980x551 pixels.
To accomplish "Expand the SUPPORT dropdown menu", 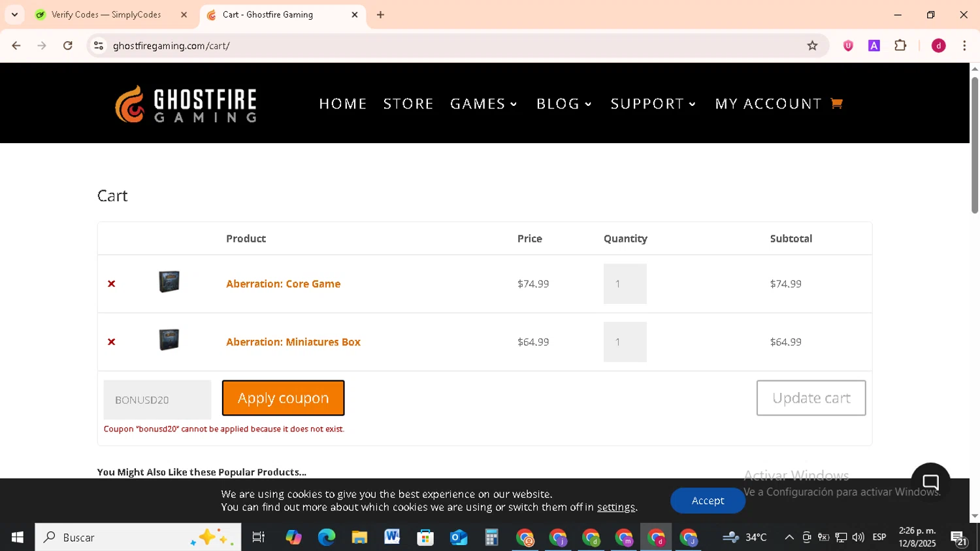I will click(653, 104).
